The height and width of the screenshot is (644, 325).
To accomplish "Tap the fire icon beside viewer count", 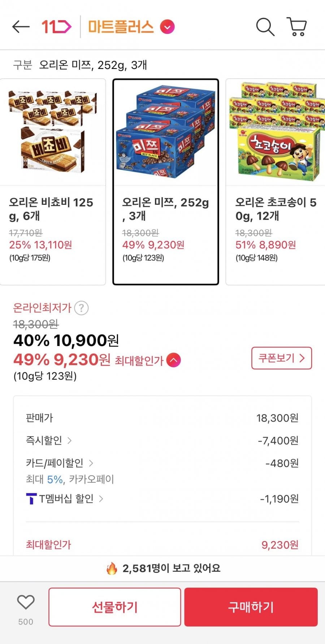I will tap(112, 569).
